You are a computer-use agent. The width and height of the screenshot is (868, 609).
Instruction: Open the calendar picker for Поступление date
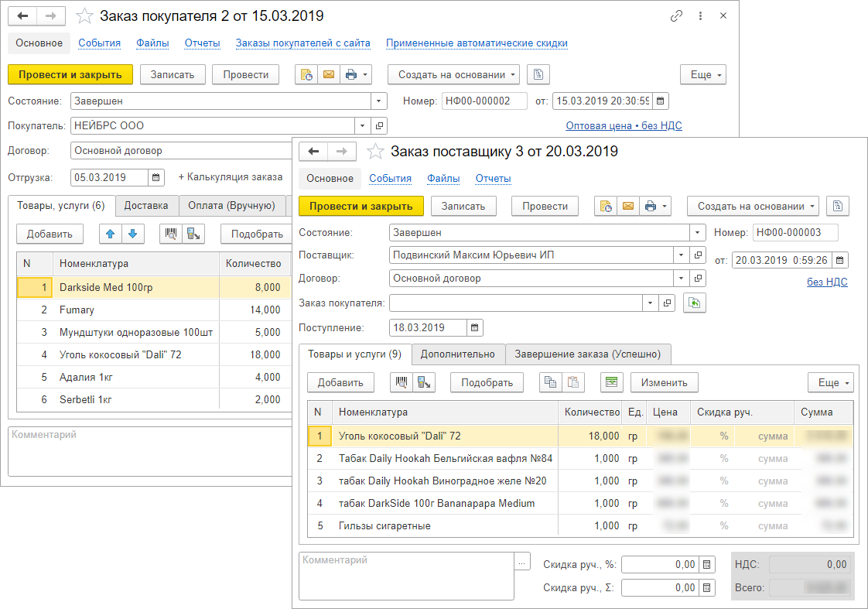pyautogui.click(x=474, y=328)
